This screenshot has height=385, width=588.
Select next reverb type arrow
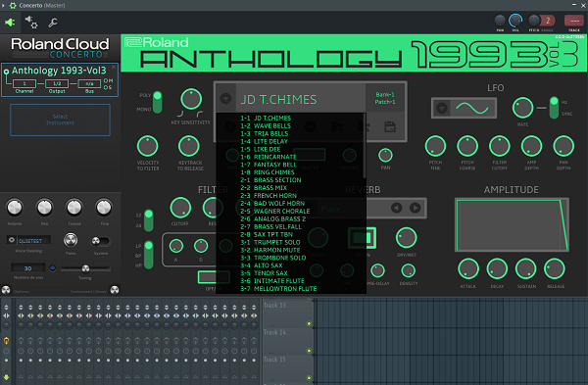[415, 208]
